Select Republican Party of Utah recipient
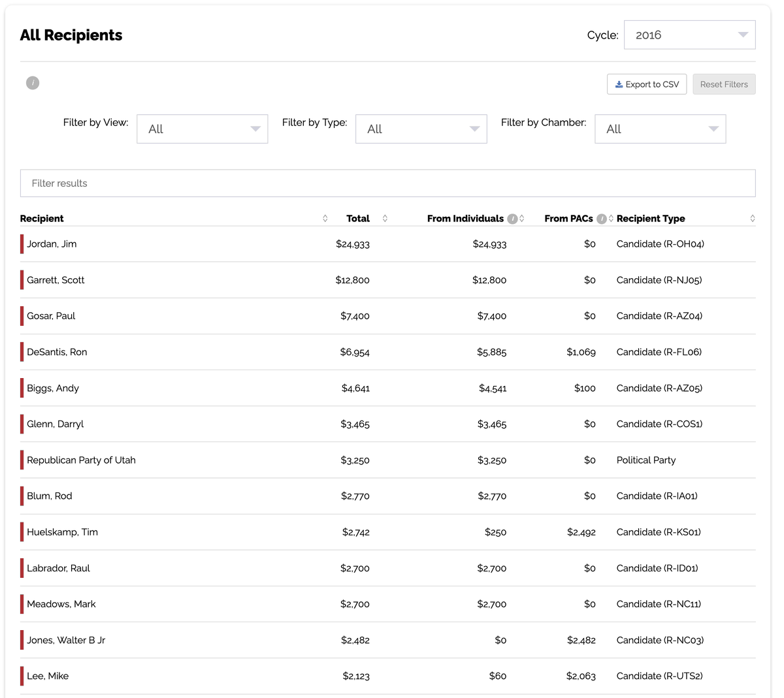Viewport: 784px width, 698px height. [81, 460]
